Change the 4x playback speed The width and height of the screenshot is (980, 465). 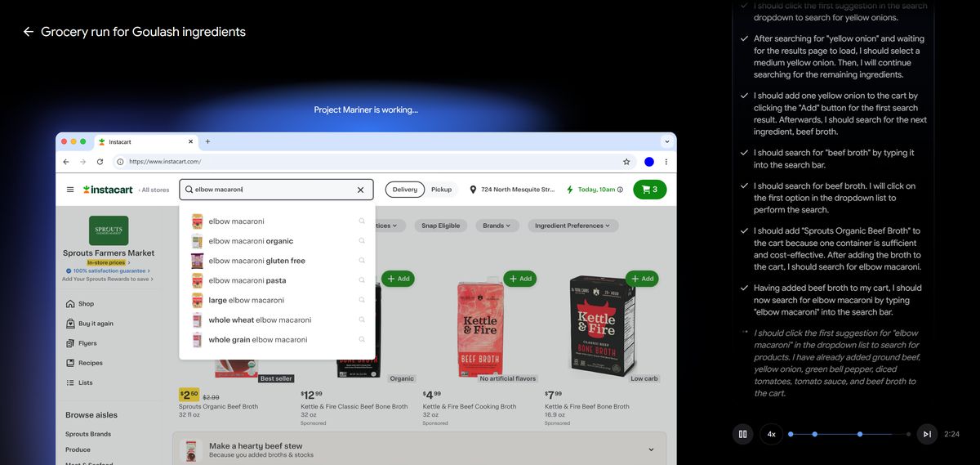click(x=771, y=434)
